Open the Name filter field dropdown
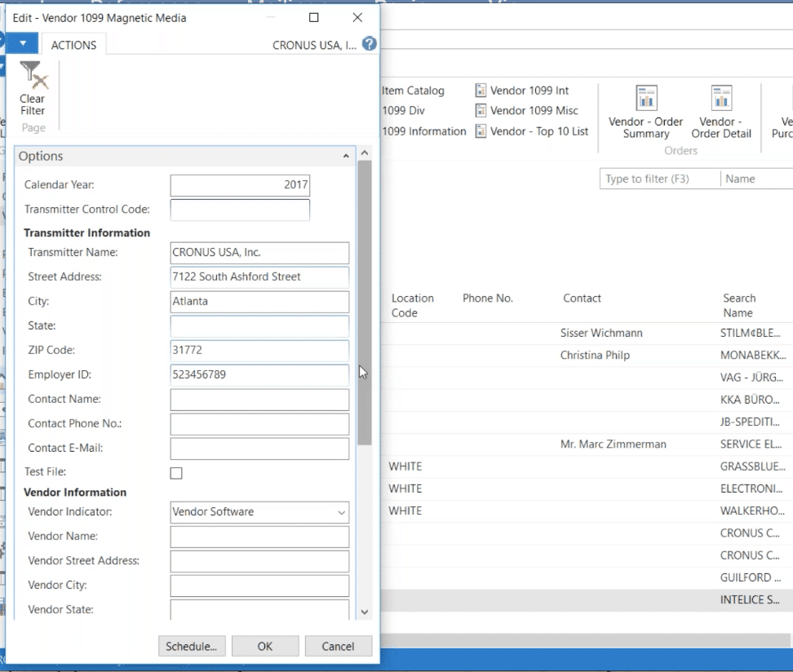 click(x=757, y=179)
